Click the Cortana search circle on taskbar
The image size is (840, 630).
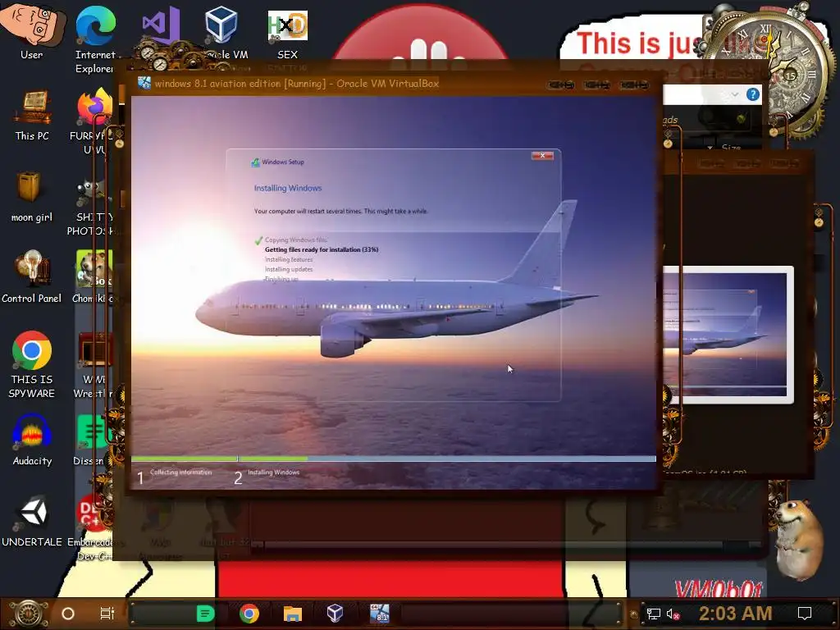[68, 614]
